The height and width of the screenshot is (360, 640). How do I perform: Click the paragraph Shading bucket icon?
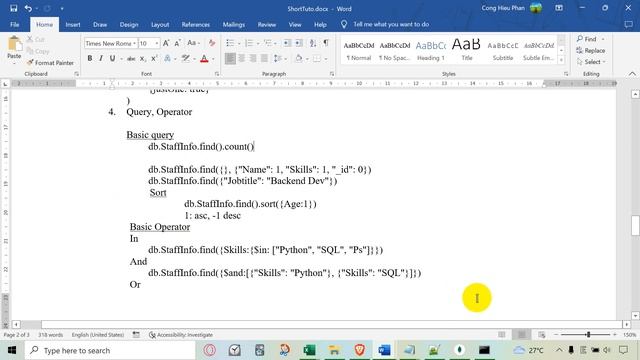coord(299,59)
